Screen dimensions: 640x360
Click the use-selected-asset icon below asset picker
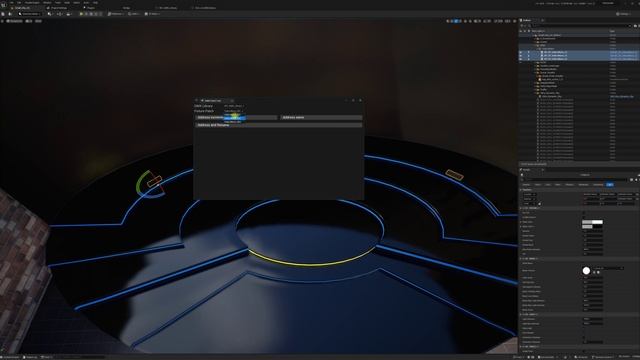595,272
